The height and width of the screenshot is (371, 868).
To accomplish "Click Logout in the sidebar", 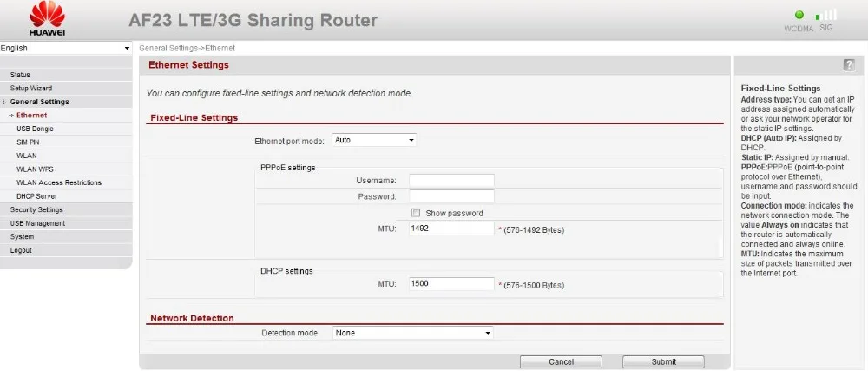I will [21, 250].
